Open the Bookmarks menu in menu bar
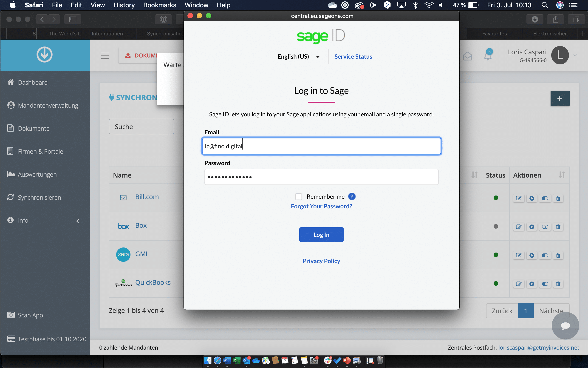The height and width of the screenshot is (368, 588). tap(160, 5)
